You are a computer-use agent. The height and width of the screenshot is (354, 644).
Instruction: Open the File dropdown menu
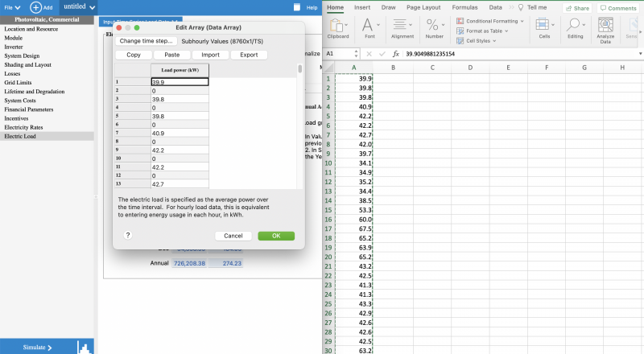click(x=12, y=6)
